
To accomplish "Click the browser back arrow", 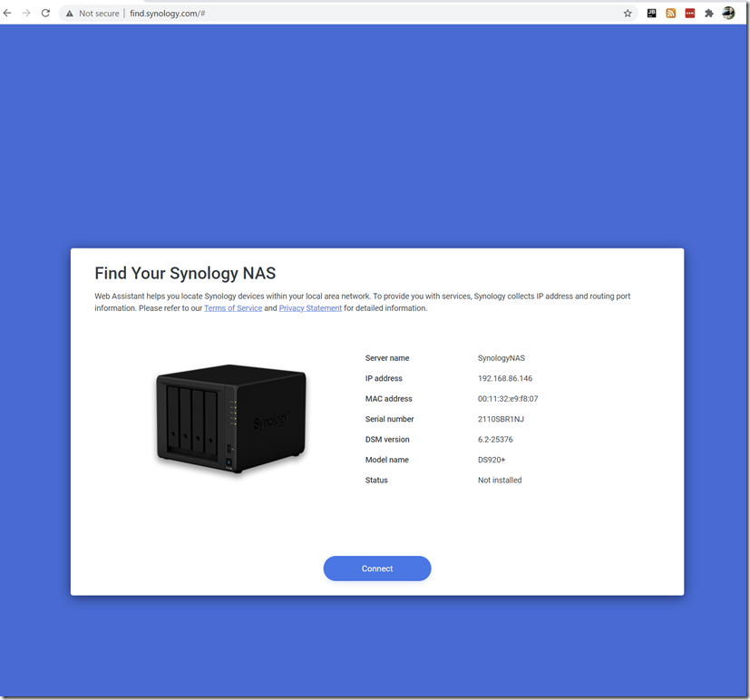I will tap(7, 14).
